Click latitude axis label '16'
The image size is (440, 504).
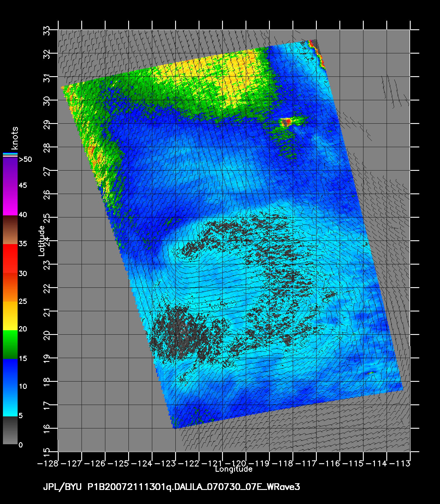point(47,429)
